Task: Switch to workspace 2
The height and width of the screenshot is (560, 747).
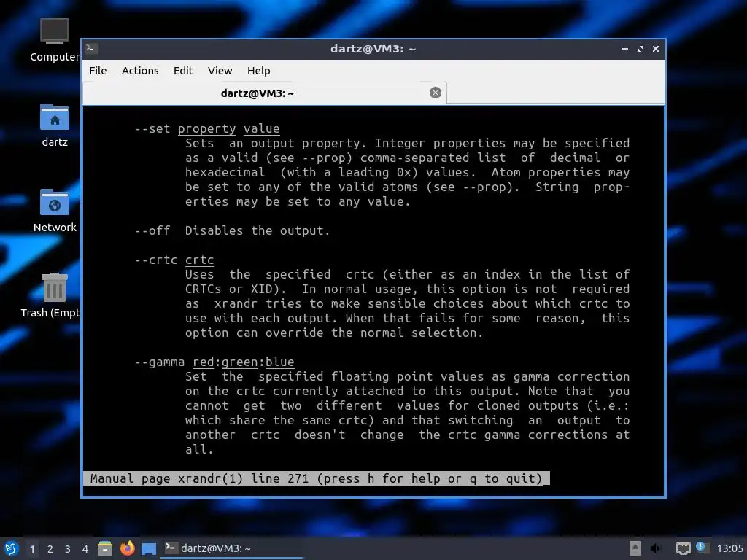Action: [x=50, y=549]
